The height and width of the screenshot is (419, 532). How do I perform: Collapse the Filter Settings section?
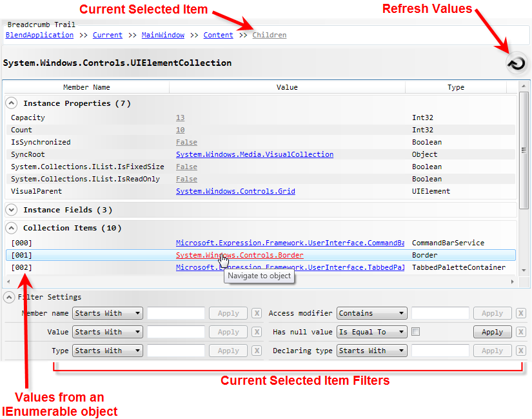point(9,298)
